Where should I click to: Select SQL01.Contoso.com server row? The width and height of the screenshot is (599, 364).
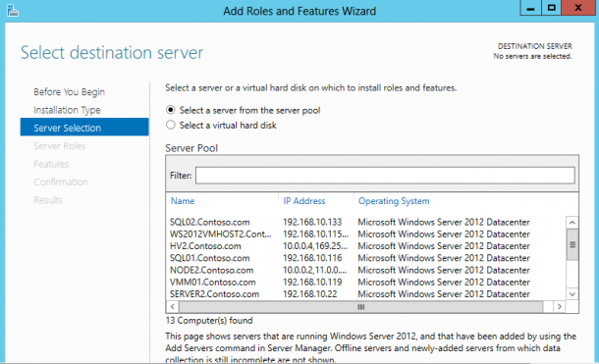point(366,258)
